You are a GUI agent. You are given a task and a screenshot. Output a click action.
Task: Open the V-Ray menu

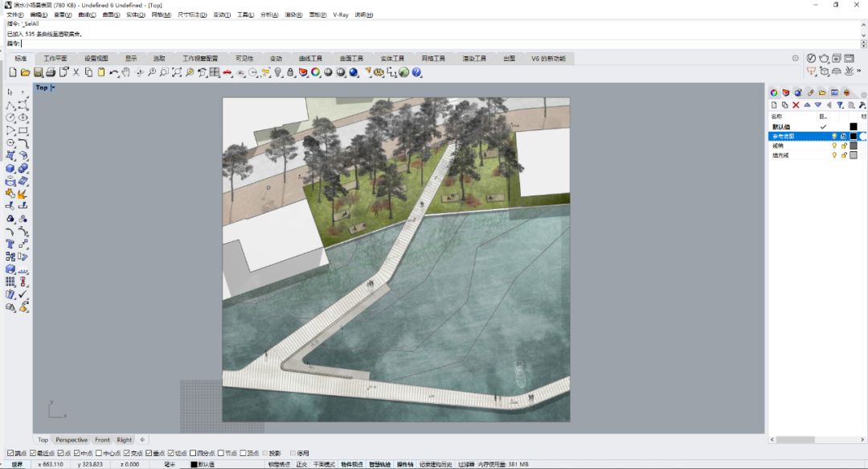[x=341, y=15]
